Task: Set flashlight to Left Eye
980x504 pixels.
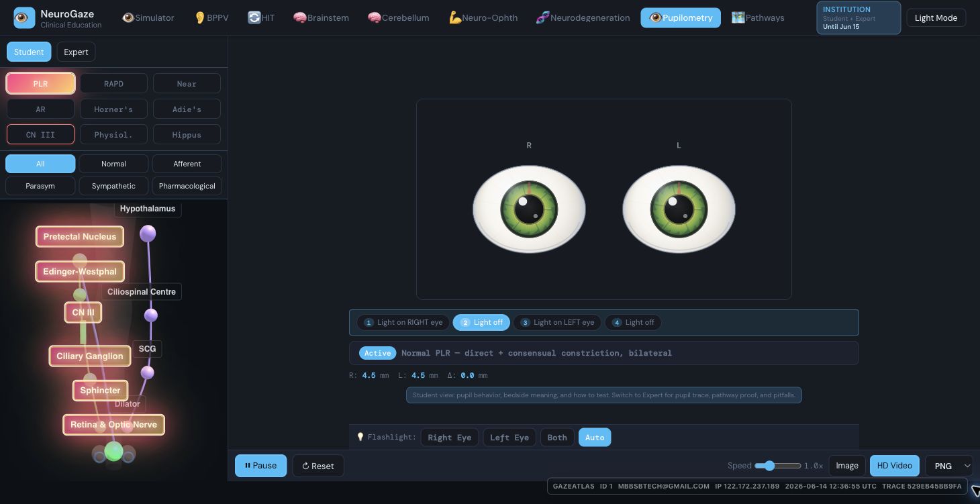Action: click(x=509, y=438)
